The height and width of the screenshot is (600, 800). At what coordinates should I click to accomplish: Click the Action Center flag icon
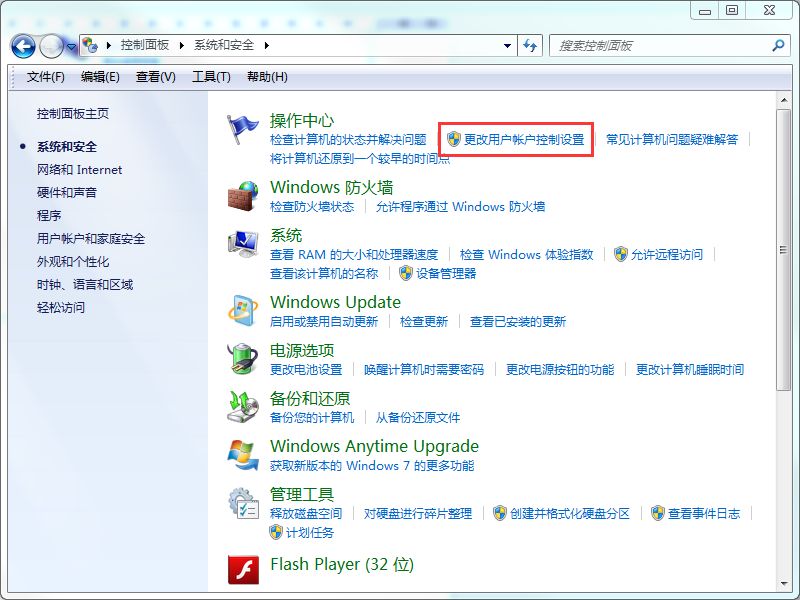pos(243,129)
